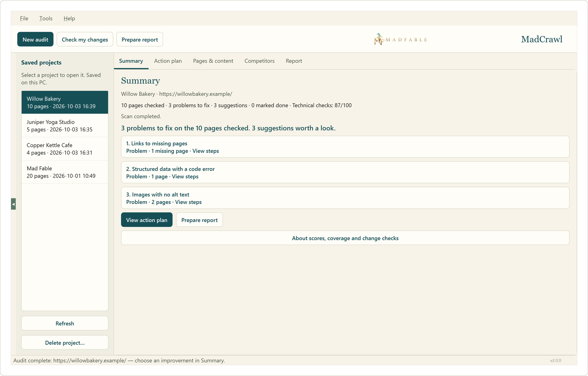Select the Mad Fable project
Screen dimensions: 588x376
pyautogui.click(x=65, y=172)
